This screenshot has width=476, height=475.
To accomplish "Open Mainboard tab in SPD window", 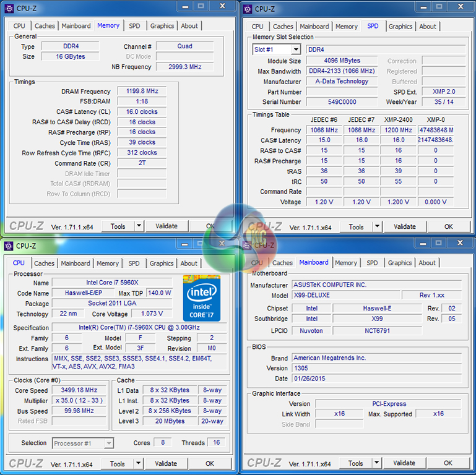I will point(314,27).
